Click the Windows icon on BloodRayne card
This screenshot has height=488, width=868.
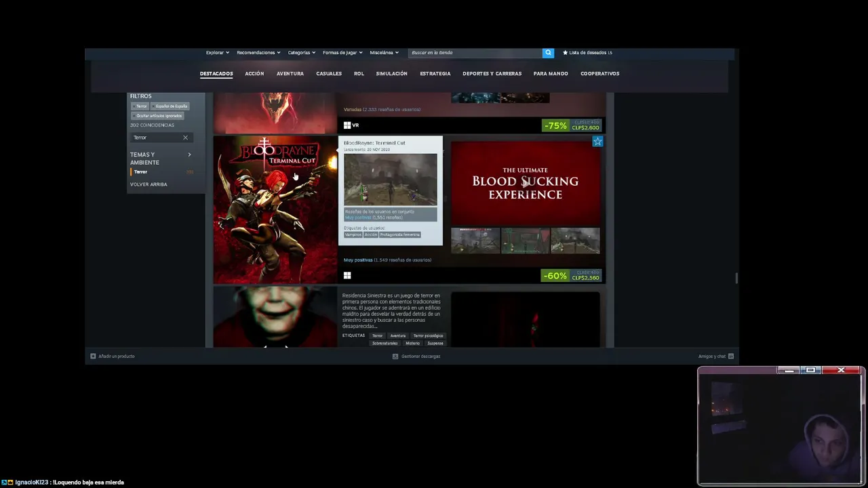point(347,275)
